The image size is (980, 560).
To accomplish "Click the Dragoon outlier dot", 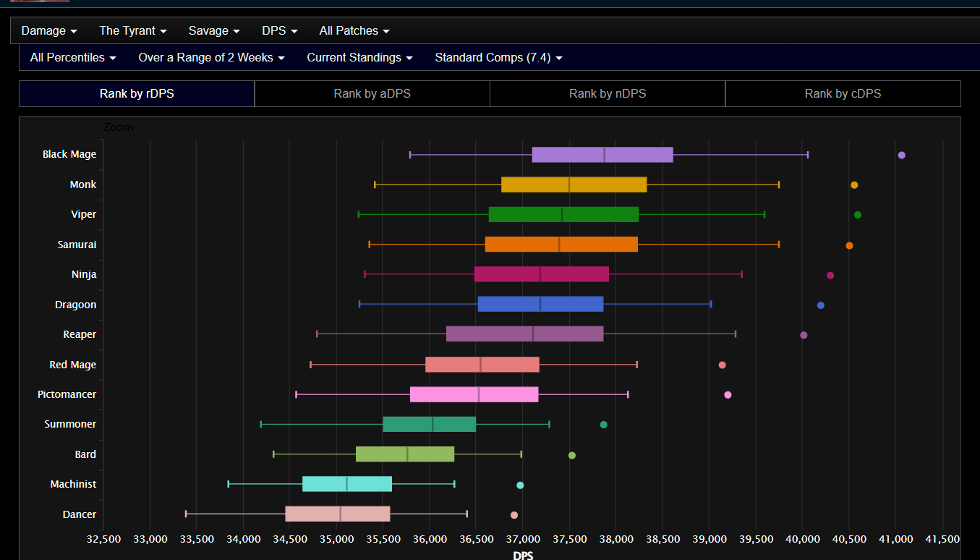I will (x=821, y=305).
